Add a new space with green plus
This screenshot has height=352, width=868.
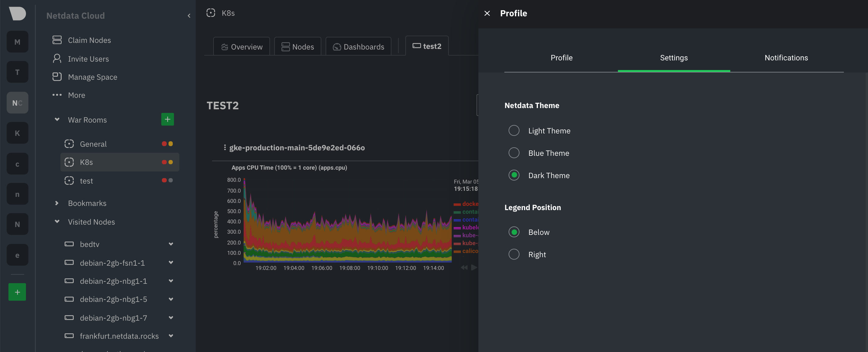pyautogui.click(x=18, y=292)
